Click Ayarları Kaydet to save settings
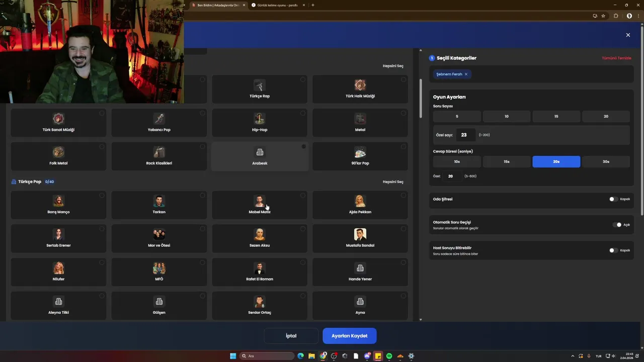Viewport: 644px width, 362px height. (349, 336)
